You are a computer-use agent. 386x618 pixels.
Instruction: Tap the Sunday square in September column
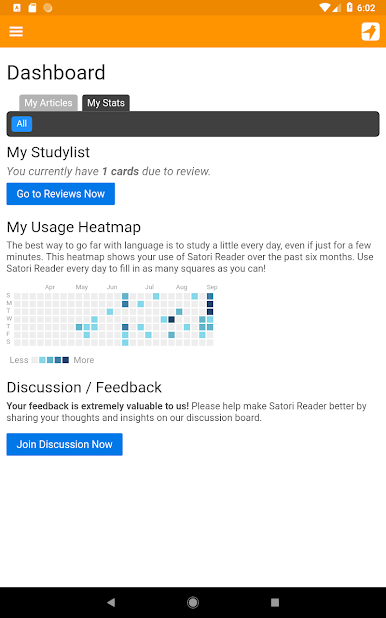[x=210, y=296]
